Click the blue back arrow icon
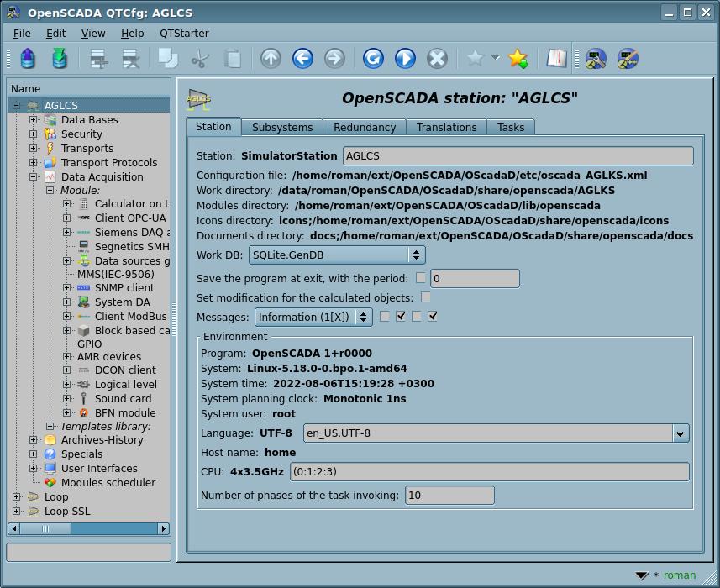 (x=302, y=58)
